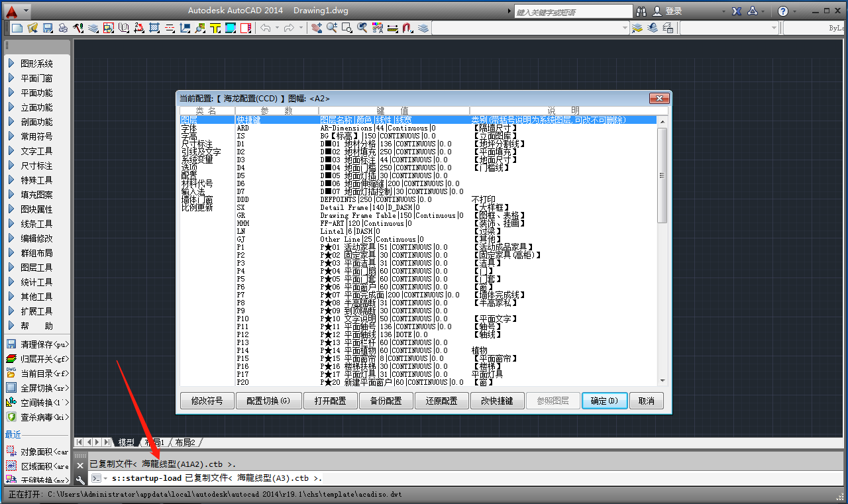
Task: Open the layer selection dropdown in toolbar
Action: pos(530,28)
